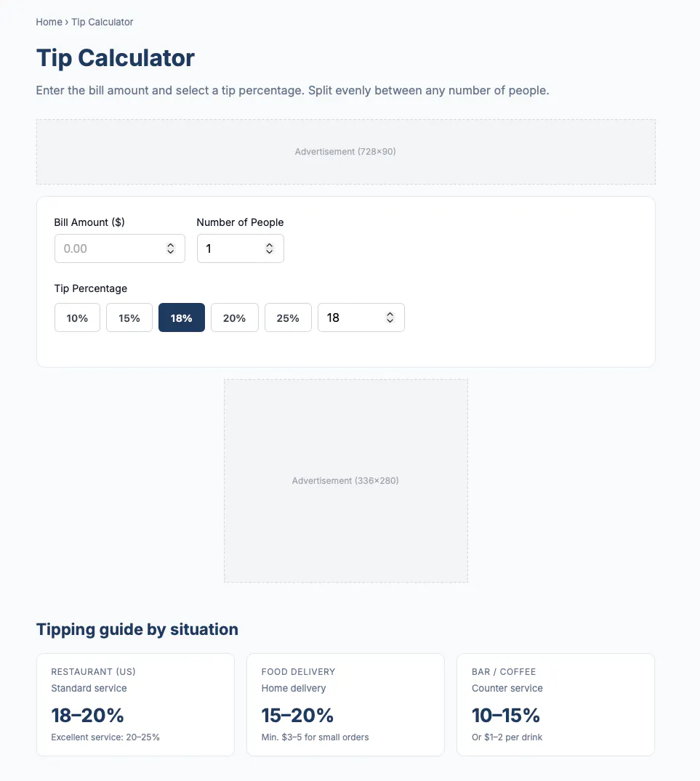Go to Home in the breadcrumb

coord(49,22)
